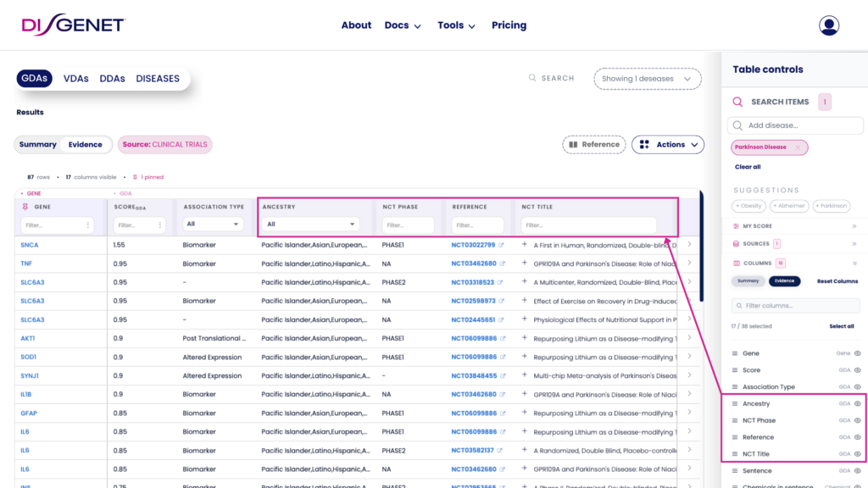Click the DISGENET logo

(x=74, y=25)
